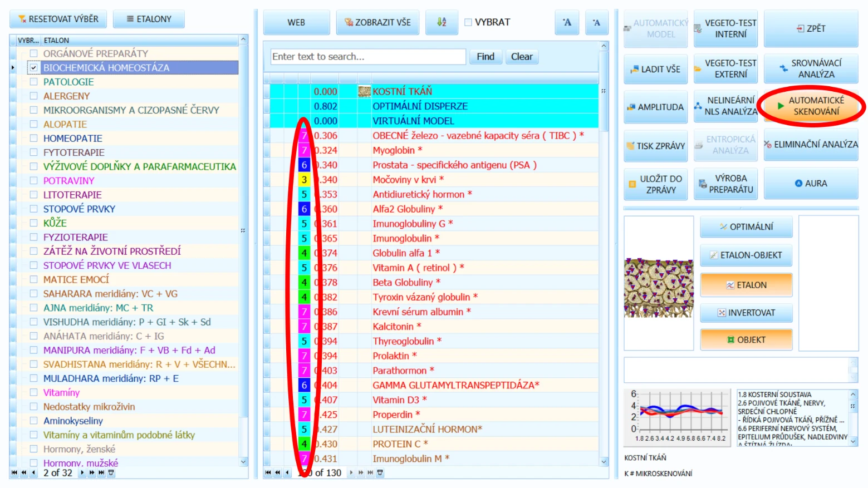Click the sort order icon button

[442, 22]
